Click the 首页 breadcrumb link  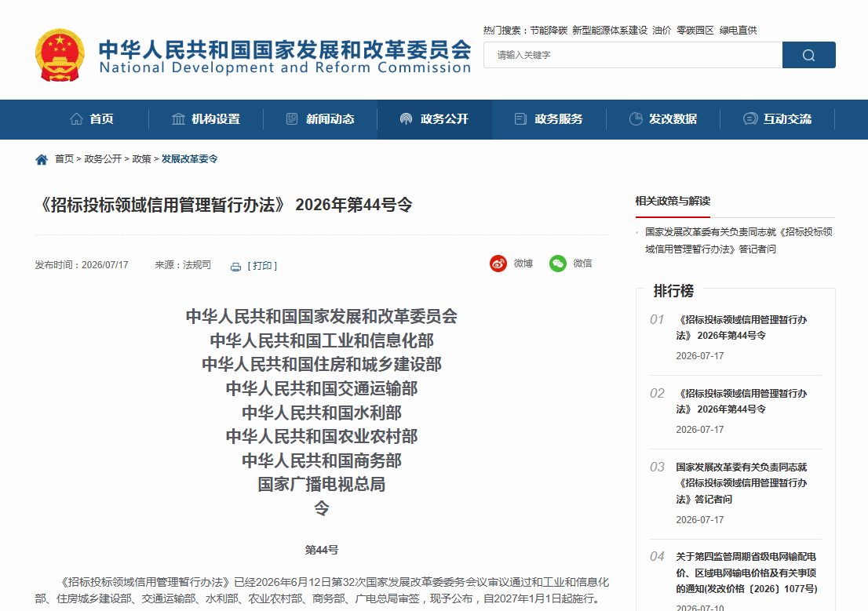[64, 159]
